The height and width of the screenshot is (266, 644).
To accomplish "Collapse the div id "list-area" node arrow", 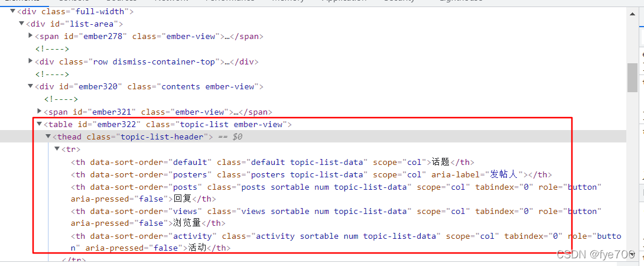I will coord(22,24).
